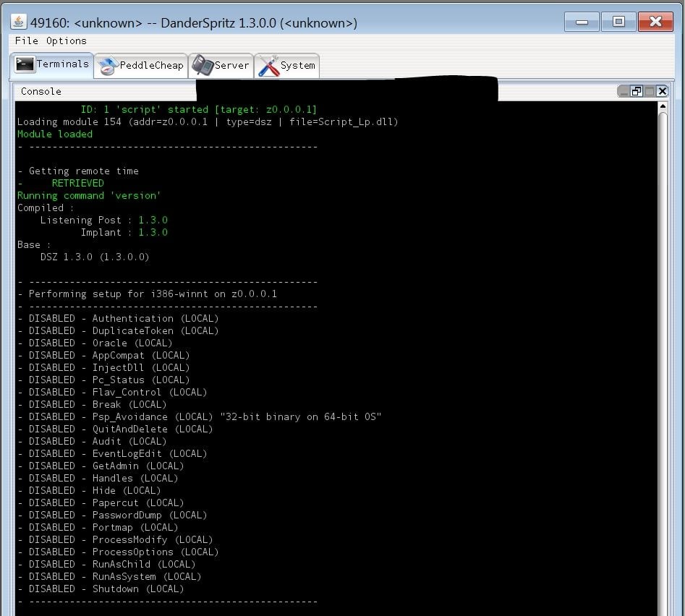Click the console vertical scrollbar thumb
Image resolution: width=685 pixels, height=616 pixels.
tap(663, 364)
